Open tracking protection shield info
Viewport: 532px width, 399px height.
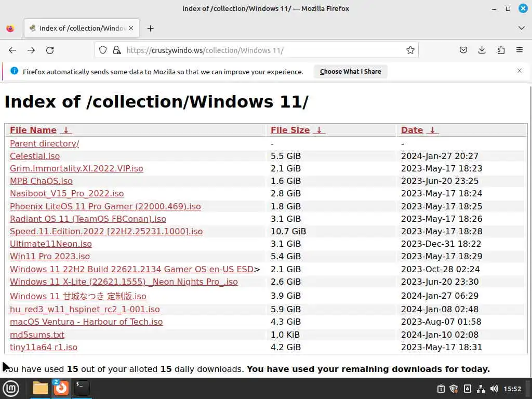coord(103,50)
